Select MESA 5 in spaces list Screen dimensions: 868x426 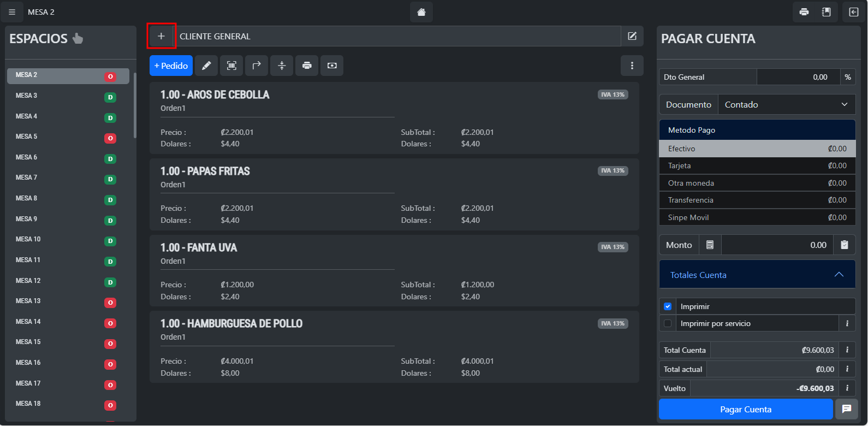[27, 137]
